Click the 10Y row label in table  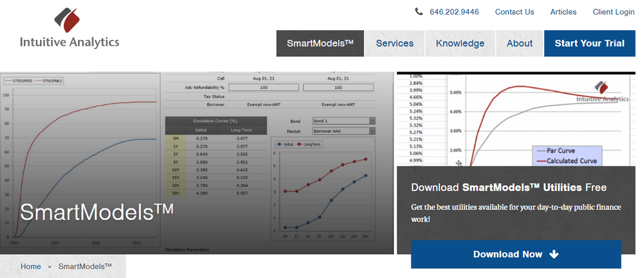pyautogui.click(x=175, y=169)
